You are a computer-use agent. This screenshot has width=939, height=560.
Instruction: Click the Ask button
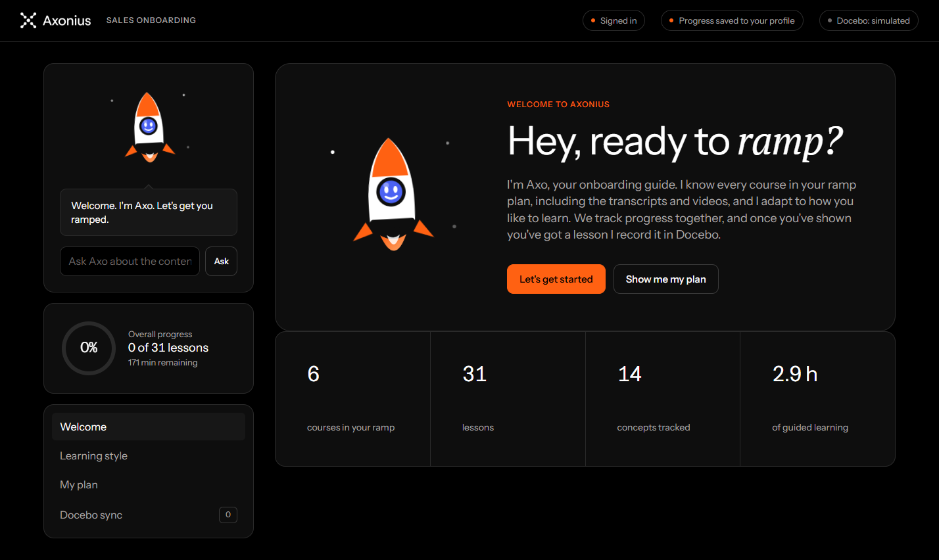(222, 261)
